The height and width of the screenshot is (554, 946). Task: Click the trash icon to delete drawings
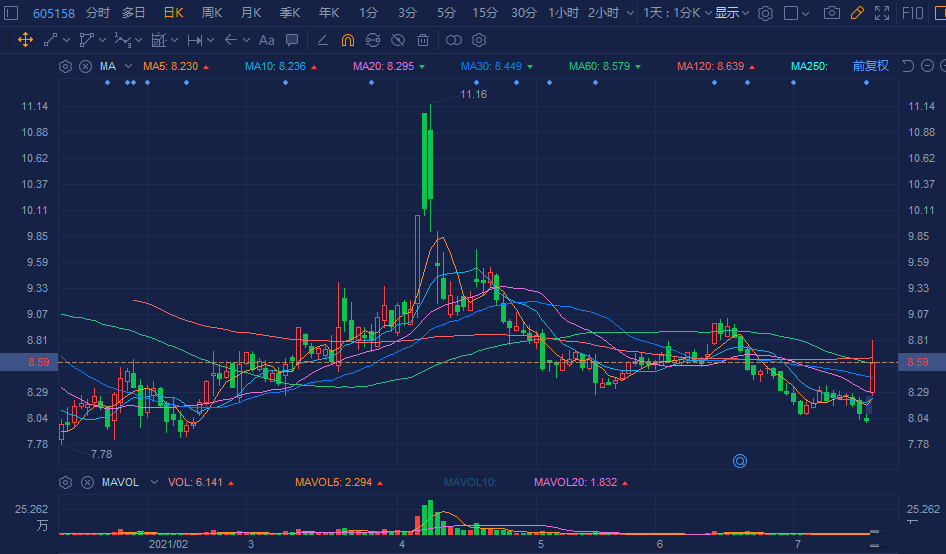tap(423, 40)
